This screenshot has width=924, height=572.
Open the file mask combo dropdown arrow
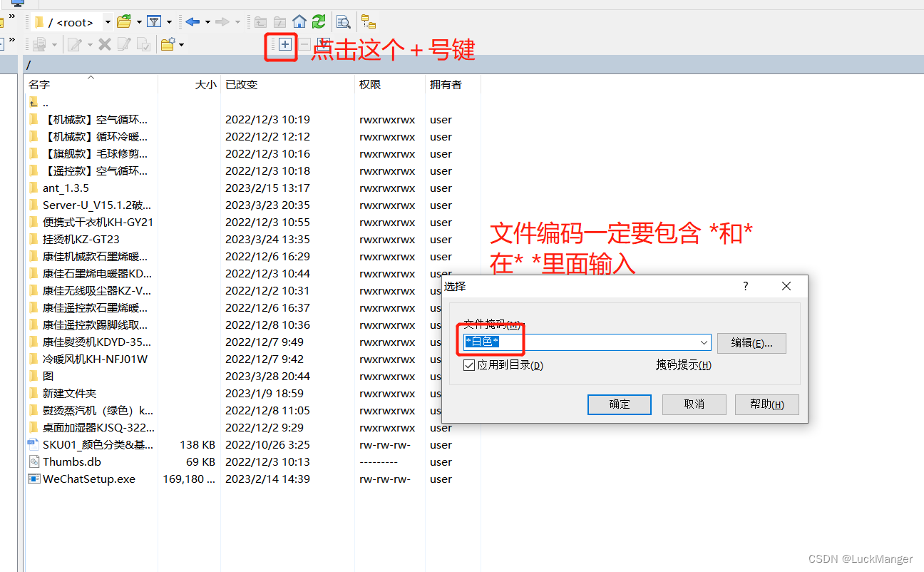point(704,342)
